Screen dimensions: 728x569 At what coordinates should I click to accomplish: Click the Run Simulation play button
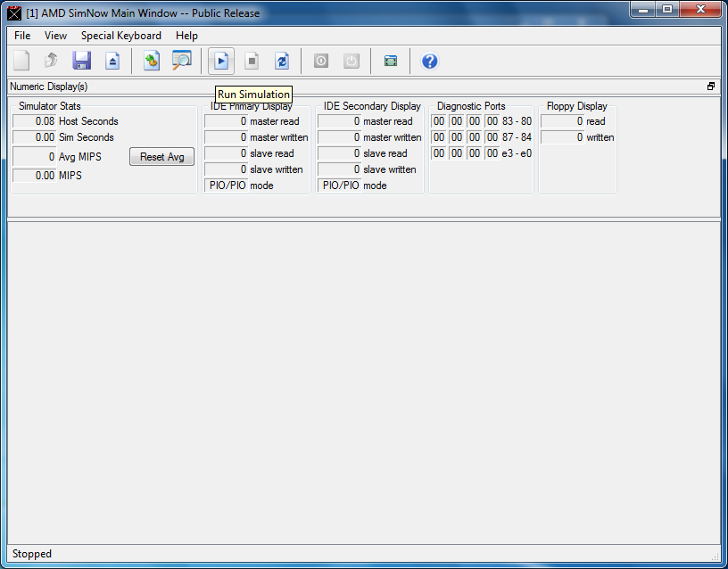pyautogui.click(x=221, y=61)
